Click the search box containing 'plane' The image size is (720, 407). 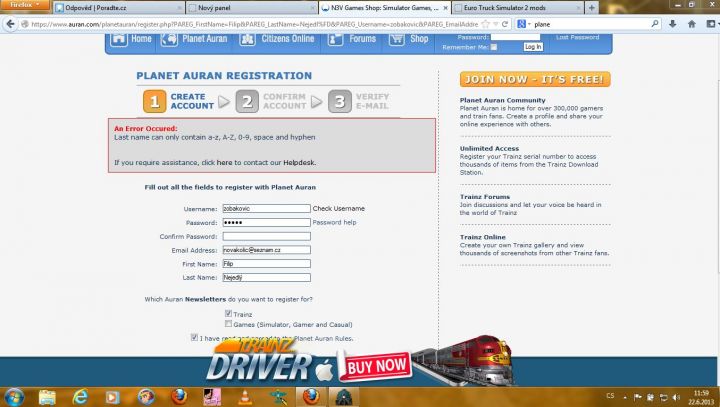pos(590,24)
